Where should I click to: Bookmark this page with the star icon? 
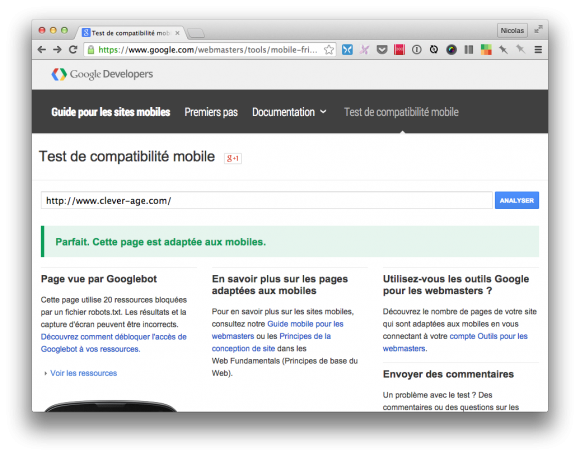328,50
